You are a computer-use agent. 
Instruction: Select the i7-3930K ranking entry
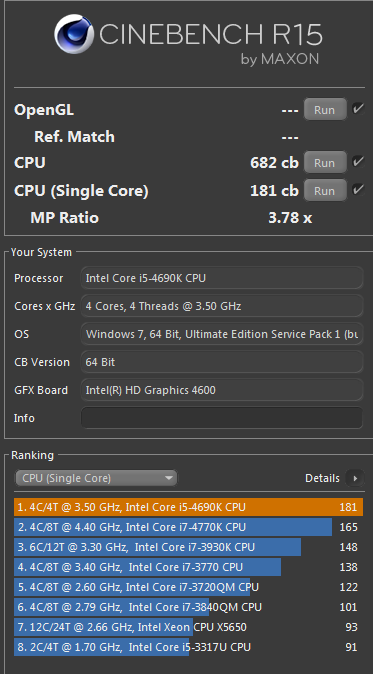pyautogui.click(x=188, y=547)
